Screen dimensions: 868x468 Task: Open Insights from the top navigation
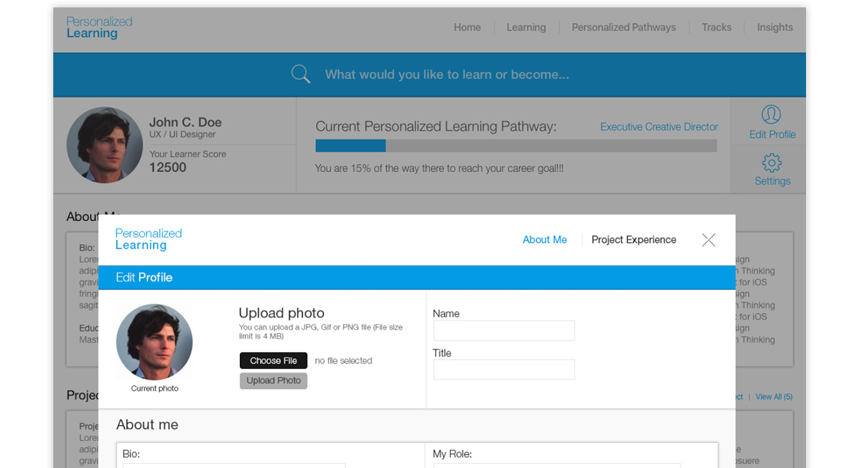tap(774, 28)
